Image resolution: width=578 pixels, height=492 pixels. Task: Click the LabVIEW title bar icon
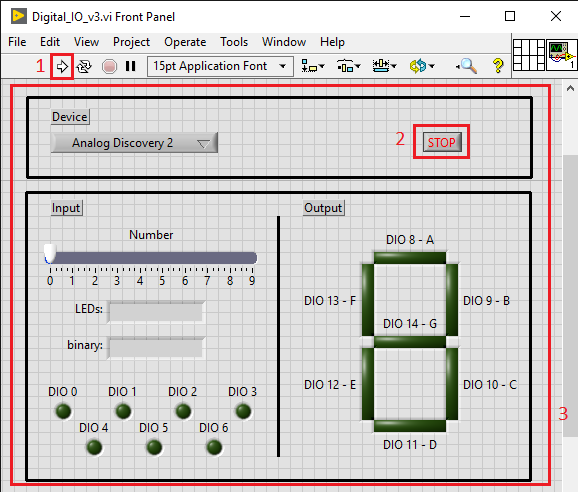18,17
